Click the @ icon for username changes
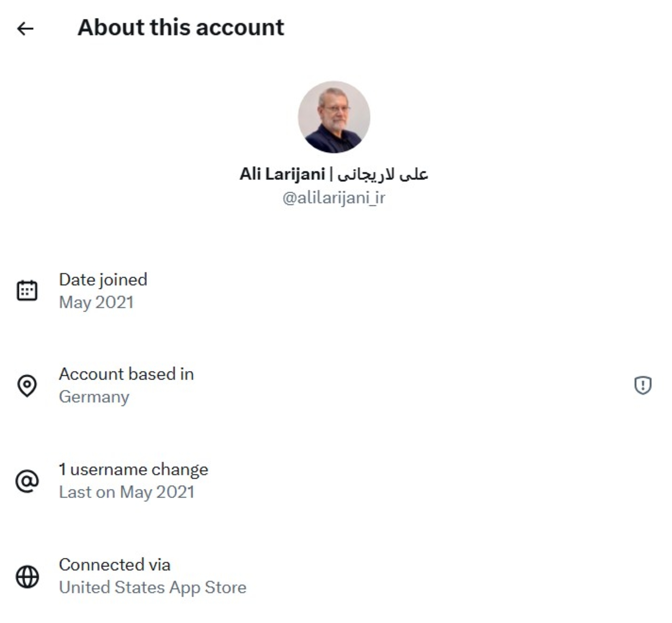This screenshot has height=623, width=672. (27, 481)
